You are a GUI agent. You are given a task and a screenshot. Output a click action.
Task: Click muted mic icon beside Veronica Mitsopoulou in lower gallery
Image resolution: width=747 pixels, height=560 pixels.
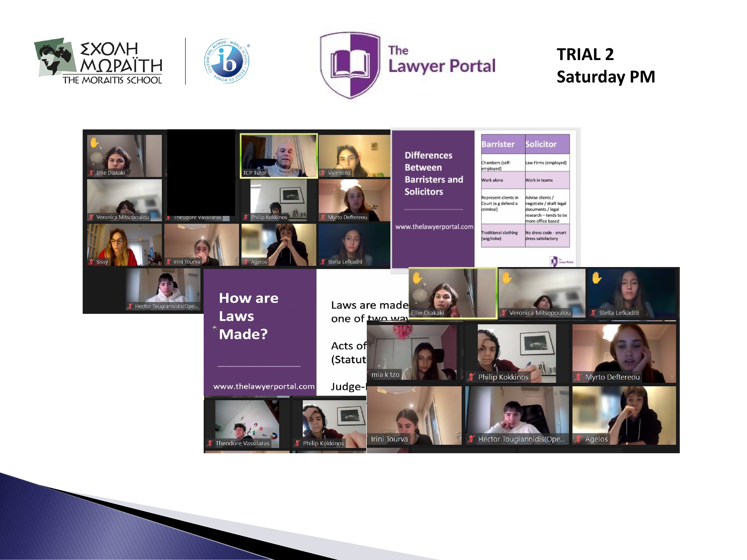click(x=503, y=313)
